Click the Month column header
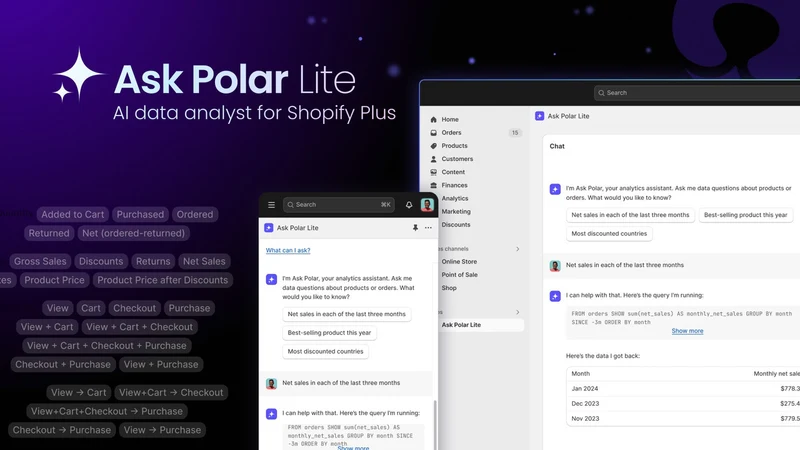This screenshot has height=450, width=800. pyautogui.click(x=581, y=373)
